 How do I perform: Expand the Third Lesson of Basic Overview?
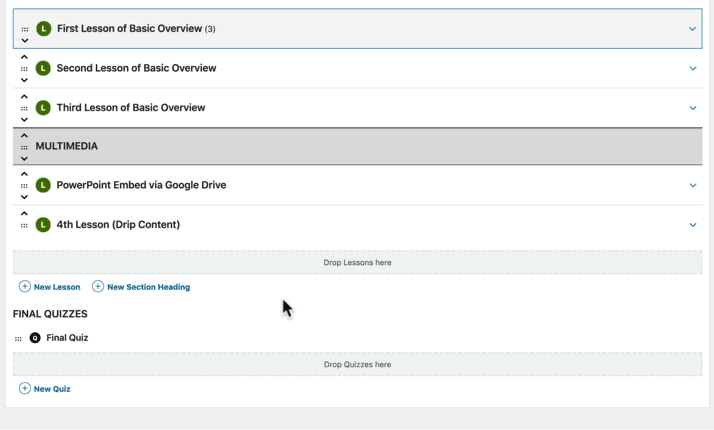tap(693, 108)
